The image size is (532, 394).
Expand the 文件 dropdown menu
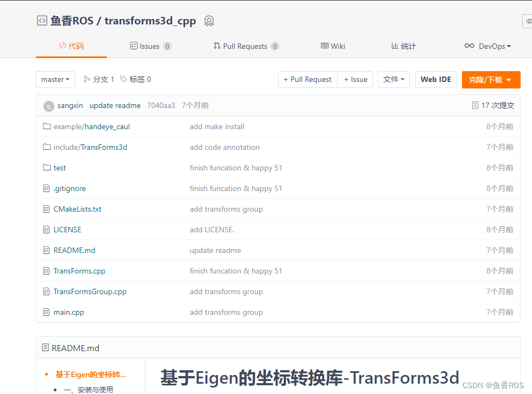393,79
